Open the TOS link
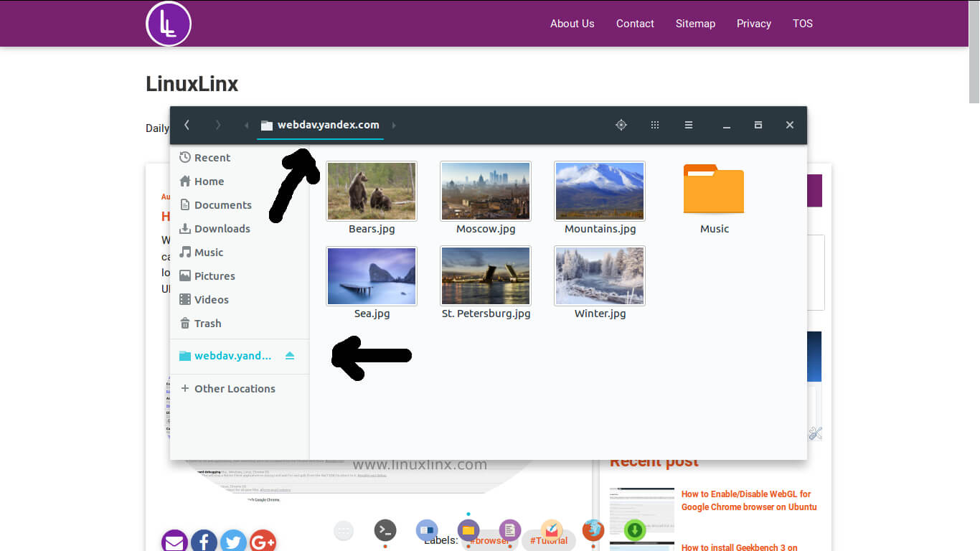Viewport: 980px width, 551px height. coord(803,24)
